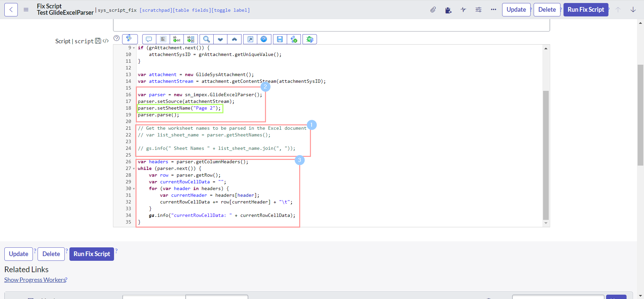Image resolution: width=644 pixels, height=299 pixels.
Task: Click the Related Links heading
Action: click(x=26, y=270)
